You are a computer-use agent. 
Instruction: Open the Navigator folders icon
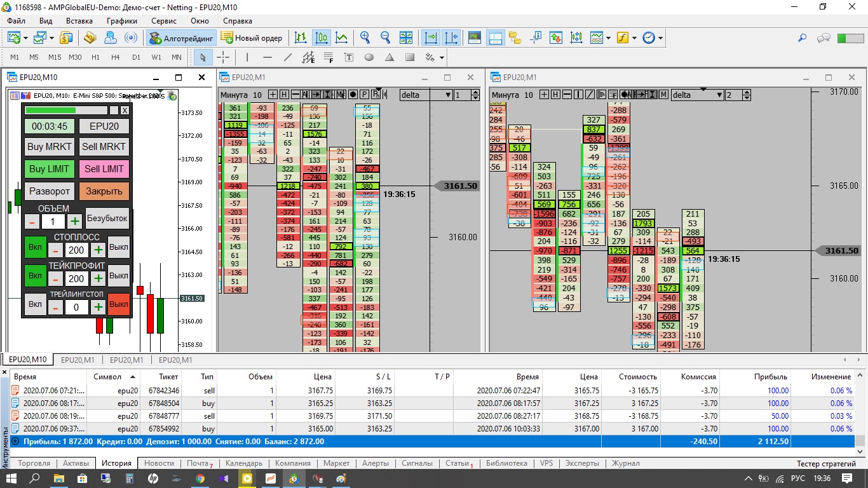[x=515, y=37]
